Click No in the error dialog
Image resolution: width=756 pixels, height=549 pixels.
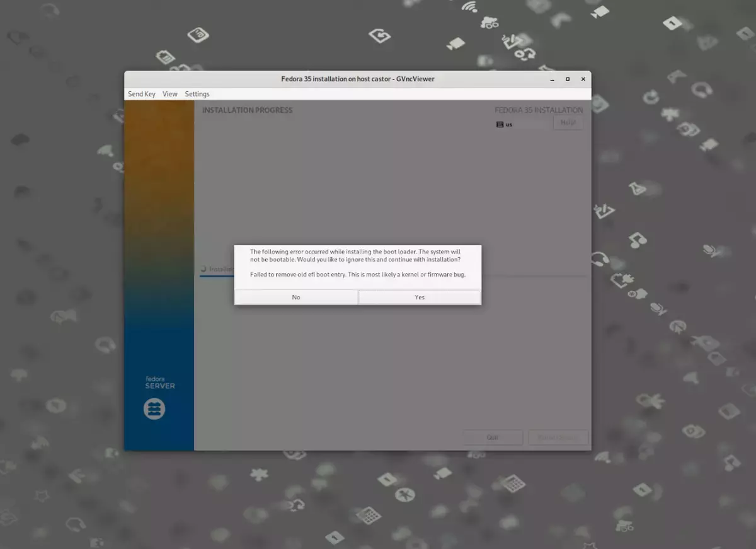click(x=296, y=297)
